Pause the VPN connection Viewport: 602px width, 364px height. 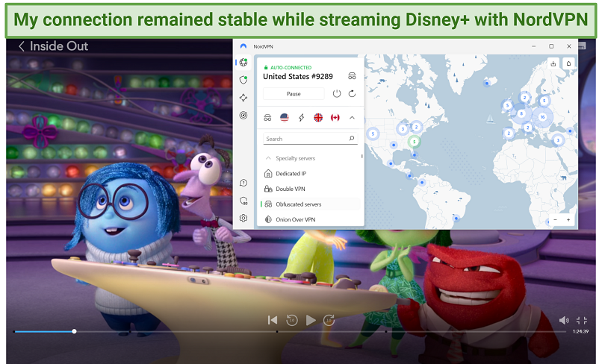pyautogui.click(x=294, y=93)
